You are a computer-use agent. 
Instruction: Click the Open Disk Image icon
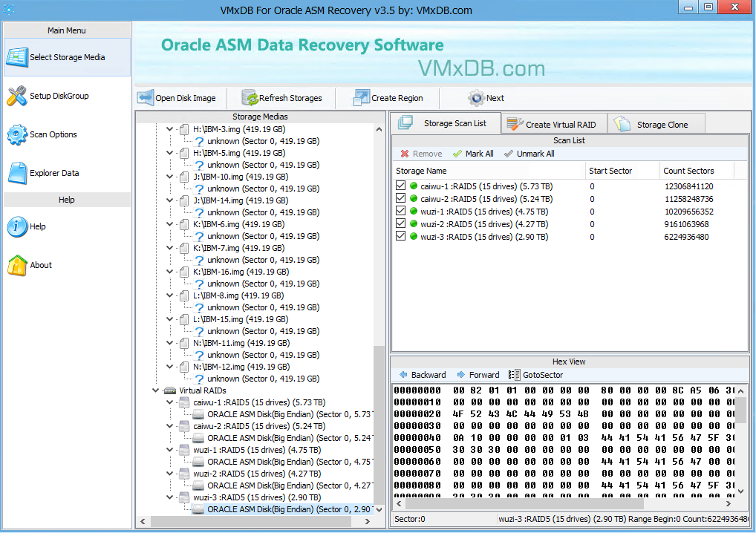145,98
